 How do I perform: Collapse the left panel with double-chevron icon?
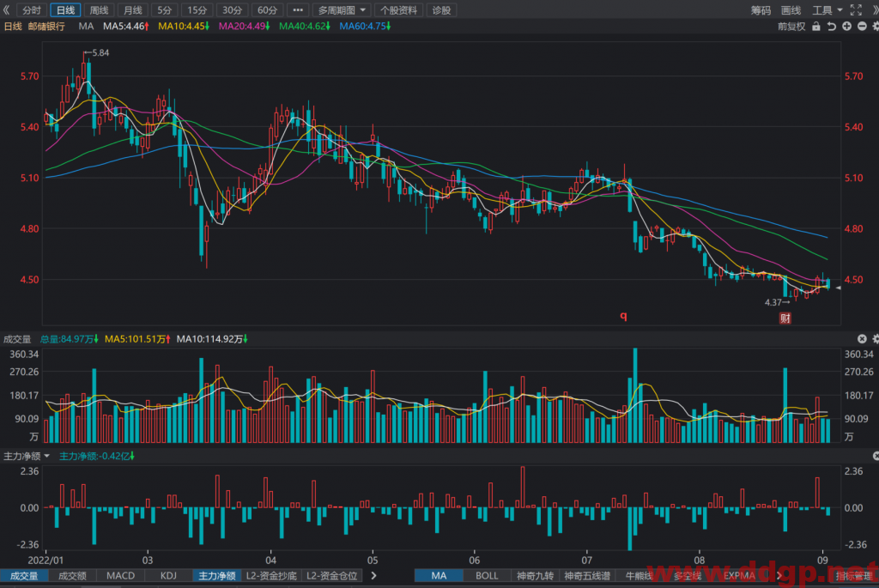(7, 10)
